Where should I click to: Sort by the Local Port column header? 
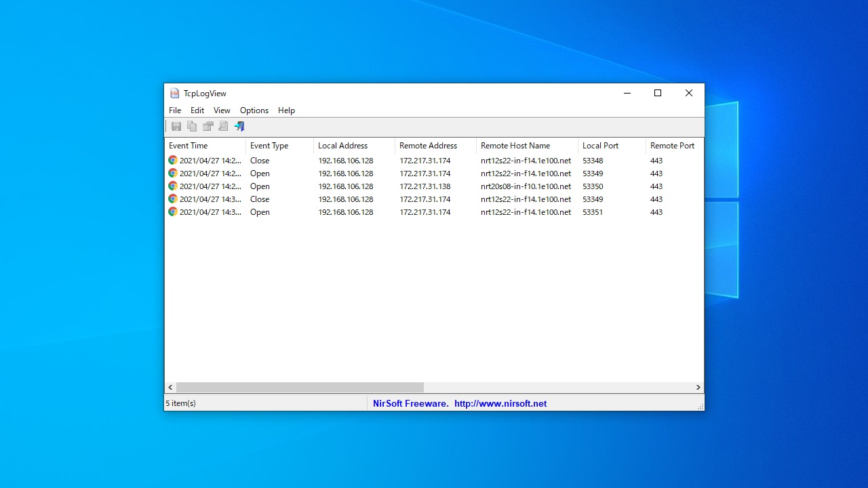612,146
